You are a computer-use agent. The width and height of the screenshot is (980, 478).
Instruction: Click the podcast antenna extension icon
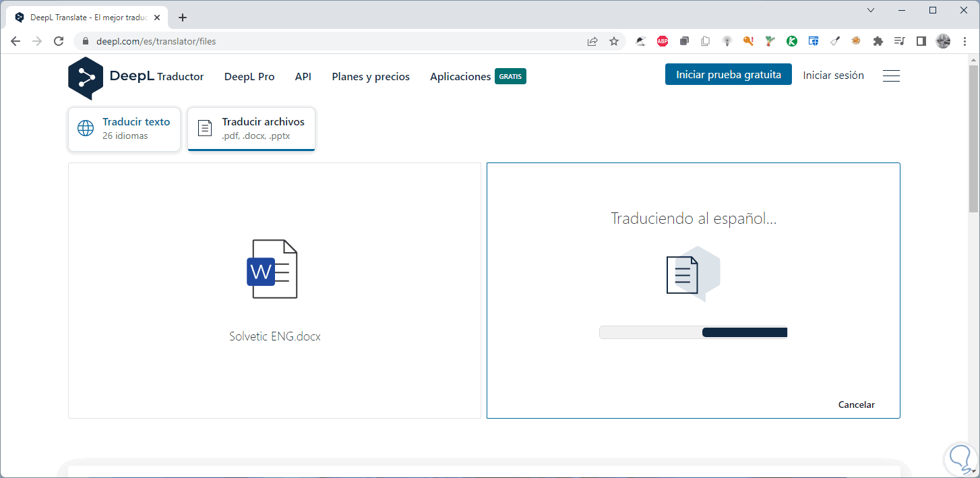click(x=727, y=41)
